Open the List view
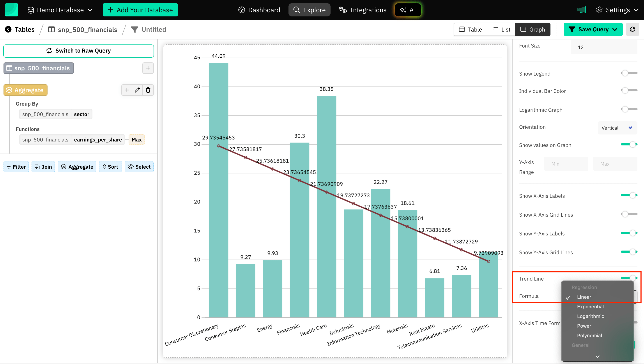 click(x=501, y=29)
